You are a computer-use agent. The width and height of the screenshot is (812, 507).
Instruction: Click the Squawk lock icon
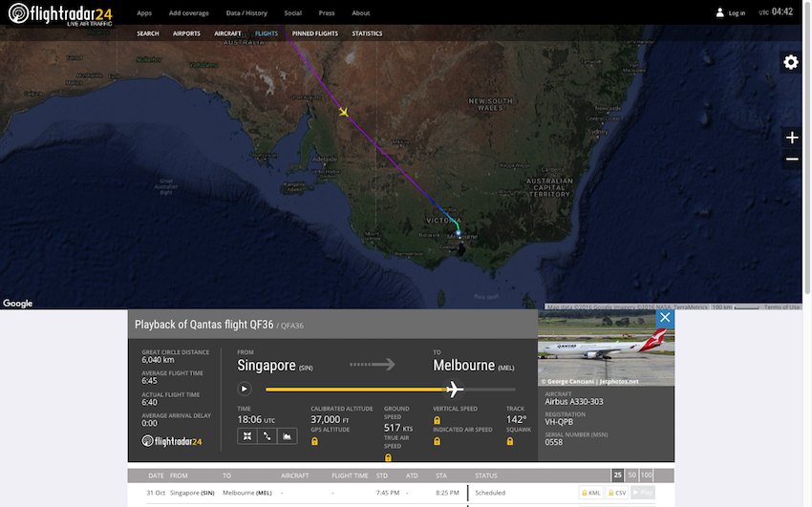tap(510, 441)
